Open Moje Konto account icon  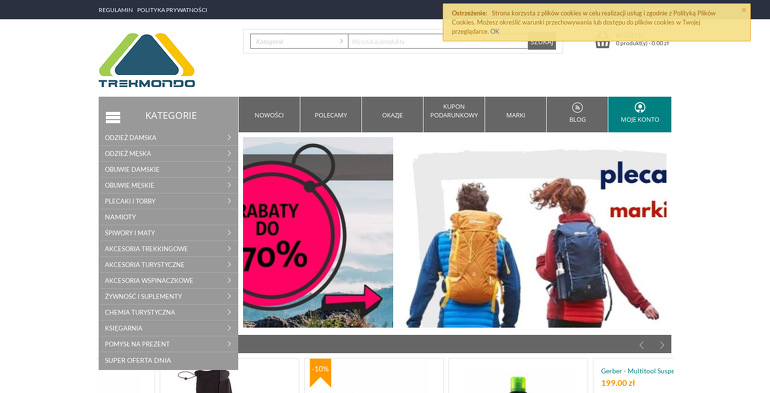click(x=639, y=107)
